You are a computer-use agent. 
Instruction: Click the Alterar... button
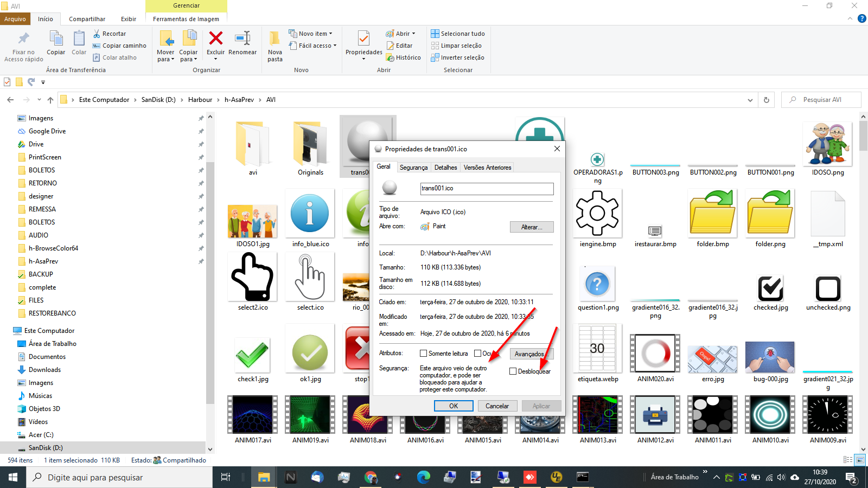531,227
